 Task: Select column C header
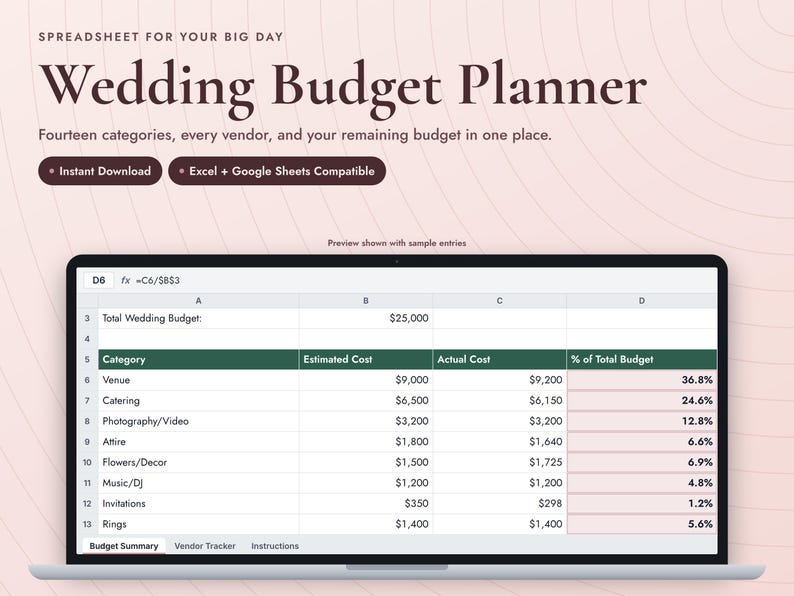[499, 301]
